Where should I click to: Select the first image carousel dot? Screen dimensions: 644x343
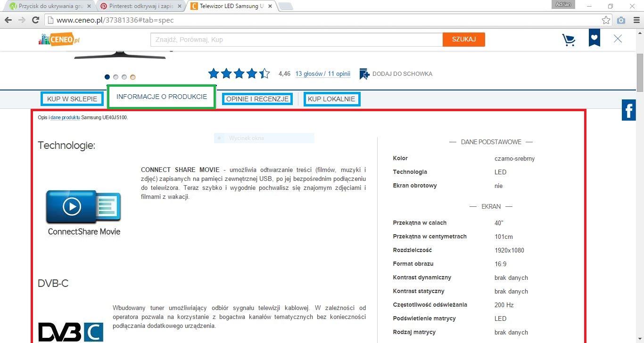click(107, 77)
